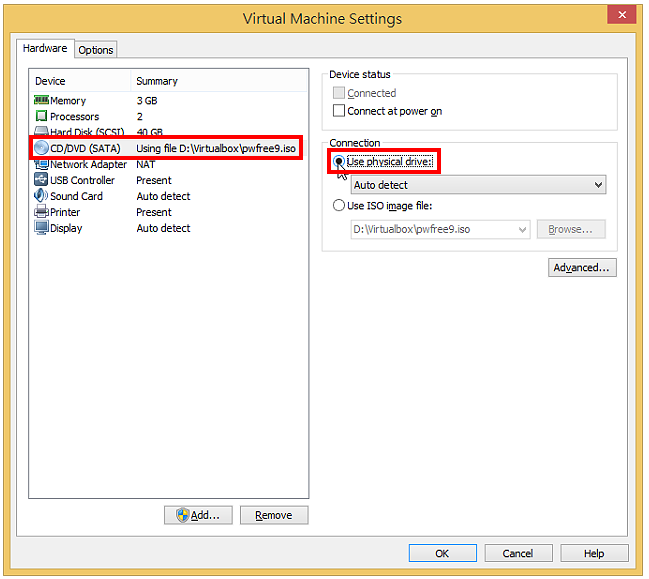649x579 pixels.
Task: Click the Remove device button
Action: [x=275, y=517]
